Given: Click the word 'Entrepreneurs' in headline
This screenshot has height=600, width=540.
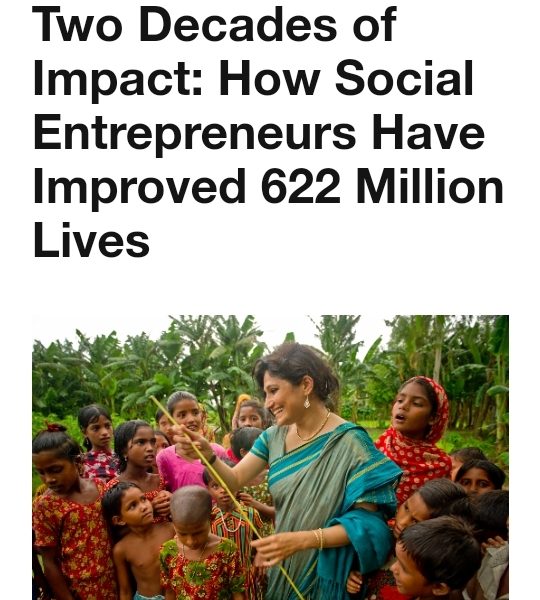Looking at the screenshot, I should click(x=194, y=134).
